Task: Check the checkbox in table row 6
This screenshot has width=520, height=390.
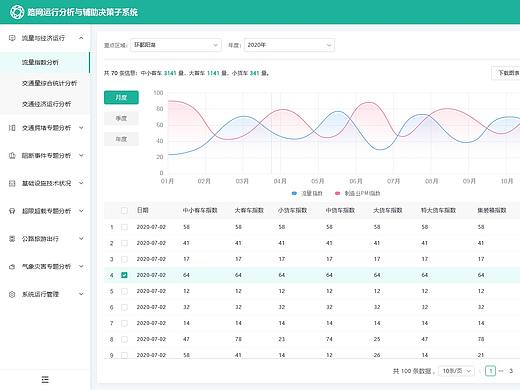Action: (x=124, y=307)
